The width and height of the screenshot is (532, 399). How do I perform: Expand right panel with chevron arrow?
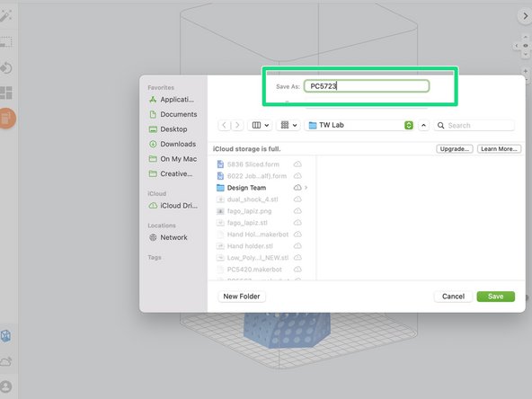pyautogui.click(x=525, y=16)
